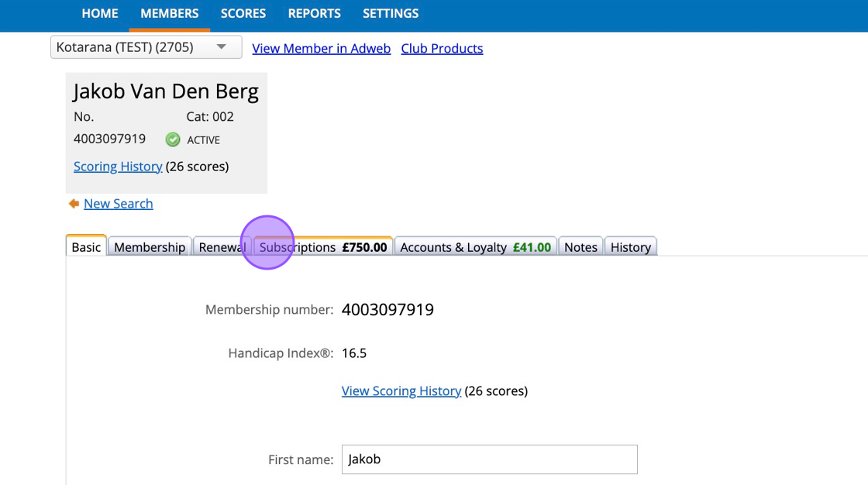Go to the HOME menu
Viewport: 868px width, 485px height.
100,14
